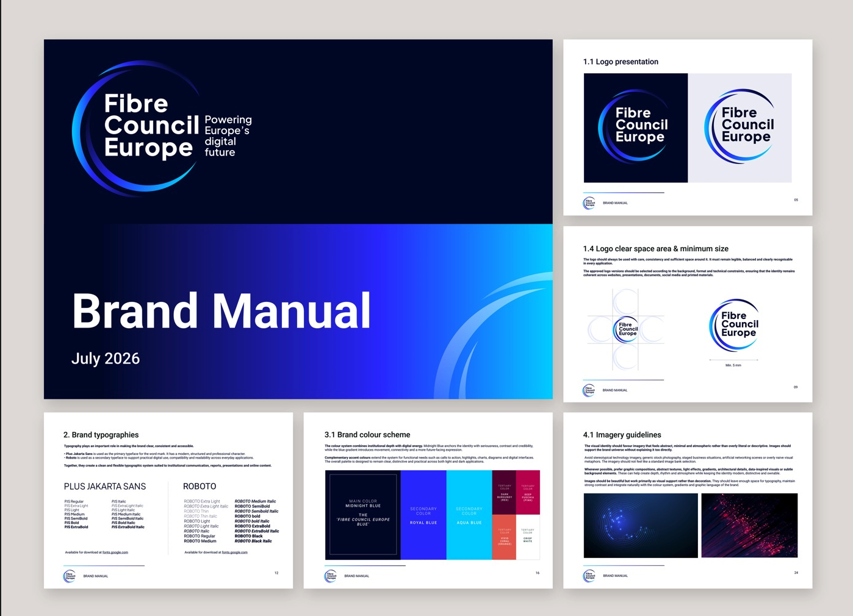Pick the Vivid Coral tertiary swatch
Viewport: 853px width, 616px height.
click(505, 537)
